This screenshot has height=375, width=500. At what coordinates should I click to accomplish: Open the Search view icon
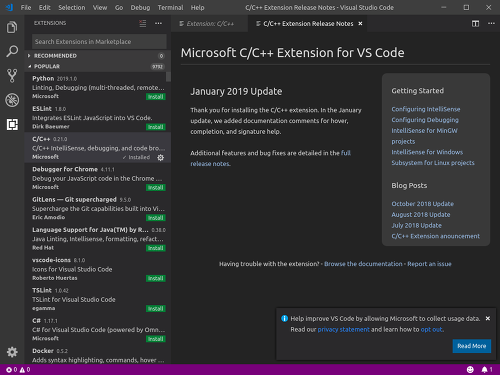point(12,51)
